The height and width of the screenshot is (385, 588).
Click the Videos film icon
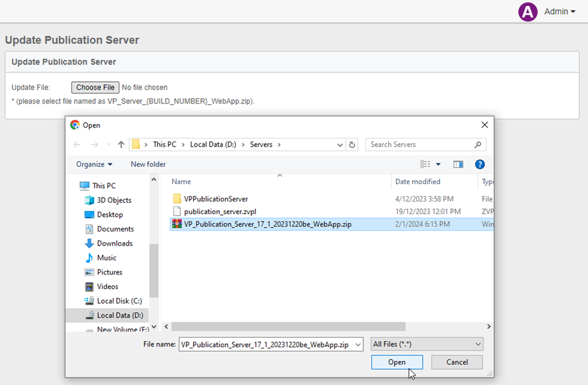89,287
